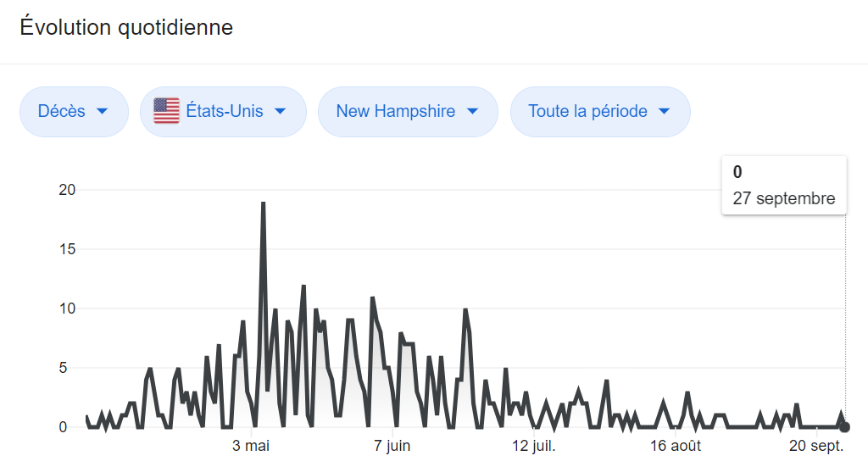Click the Évolution quotidienne heading
Screen dimensions: 868x467
point(126,28)
